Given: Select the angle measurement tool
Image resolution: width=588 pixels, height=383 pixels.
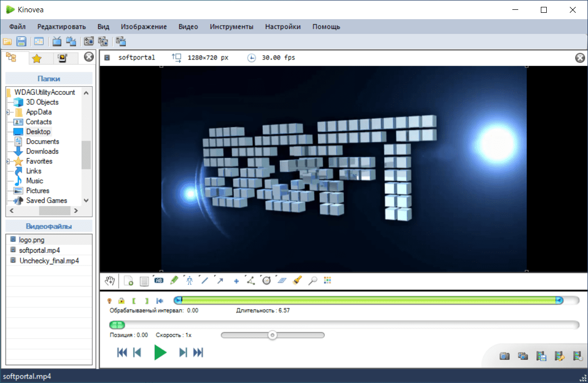Looking at the screenshot, I should pyautogui.click(x=251, y=281).
